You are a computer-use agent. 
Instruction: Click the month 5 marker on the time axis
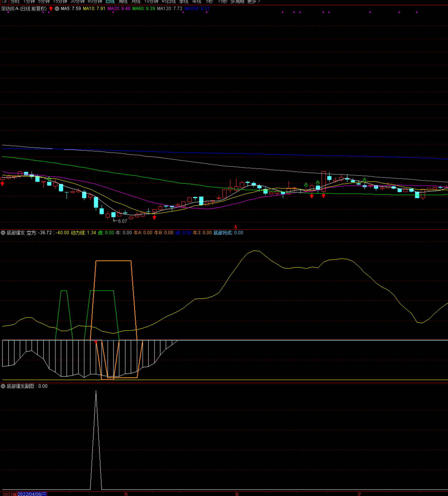(126, 494)
